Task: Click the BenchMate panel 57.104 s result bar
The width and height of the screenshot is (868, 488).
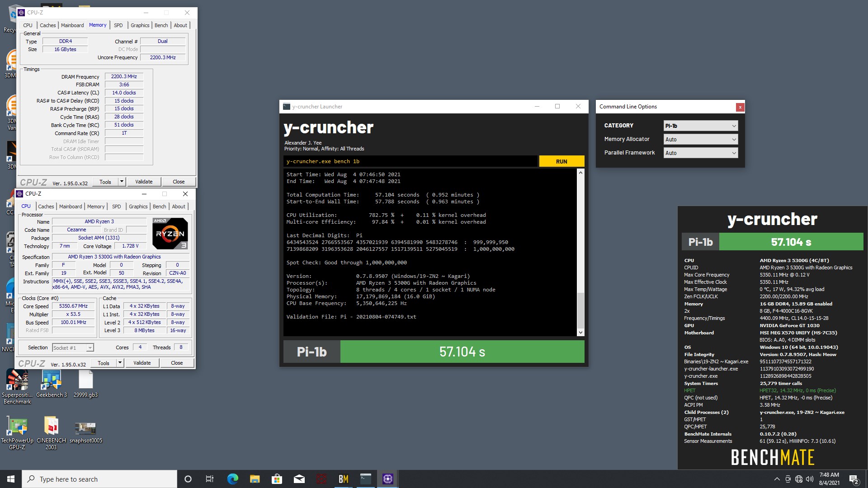Action: point(791,242)
